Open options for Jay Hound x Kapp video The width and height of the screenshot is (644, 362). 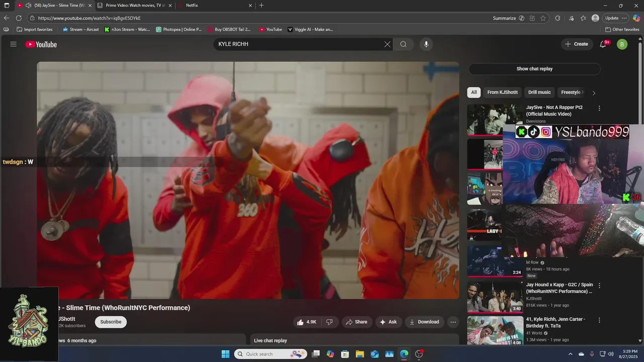(x=599, y=286)
